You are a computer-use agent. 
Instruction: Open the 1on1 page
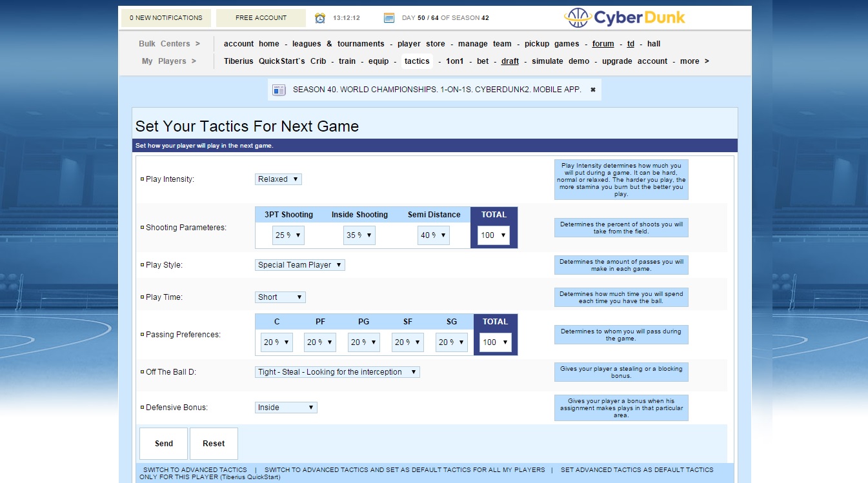(455, 61)
